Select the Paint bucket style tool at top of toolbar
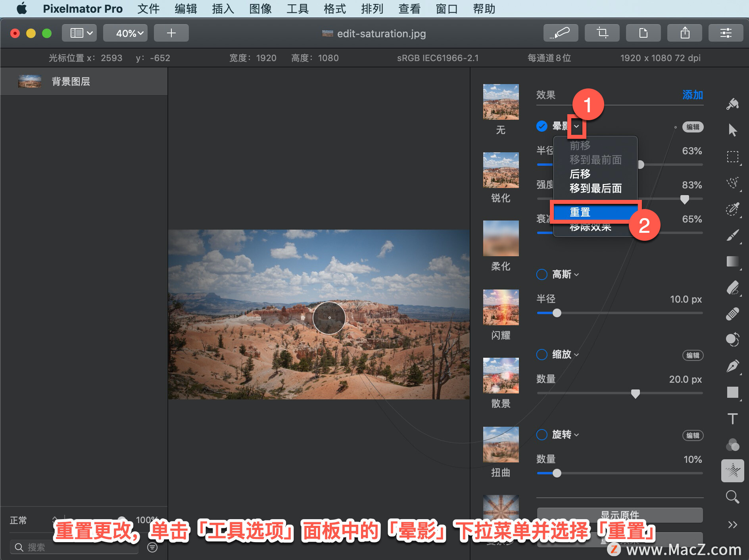 tap(732, 104)
